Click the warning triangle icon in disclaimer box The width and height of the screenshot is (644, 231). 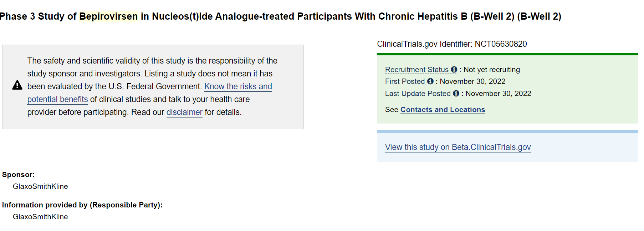click(17, 85)
